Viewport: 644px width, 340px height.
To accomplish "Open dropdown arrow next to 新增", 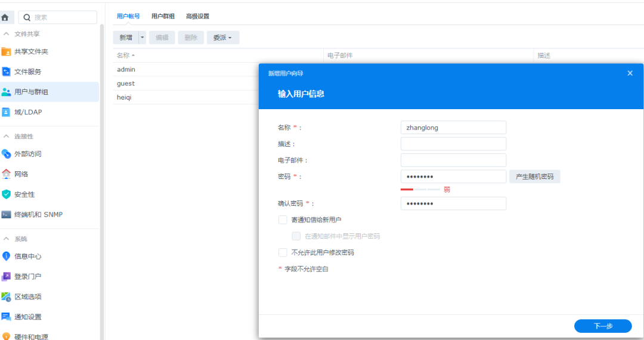I will (142, 38).
